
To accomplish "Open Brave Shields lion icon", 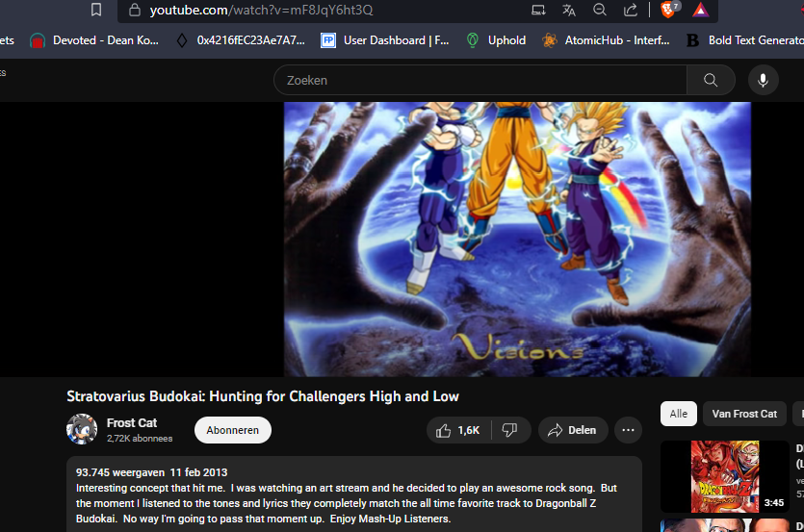I will 668,10.
